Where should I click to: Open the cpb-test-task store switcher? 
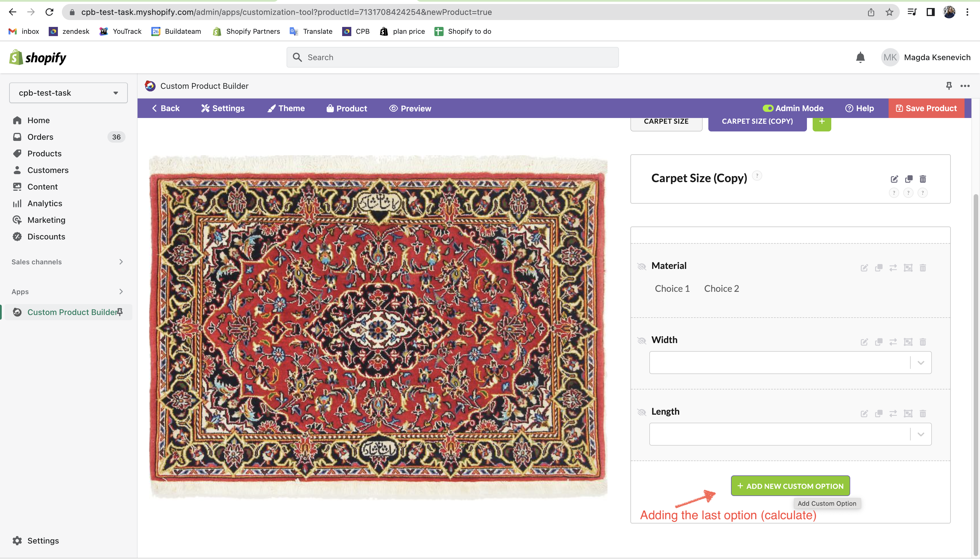coord(68,93)
